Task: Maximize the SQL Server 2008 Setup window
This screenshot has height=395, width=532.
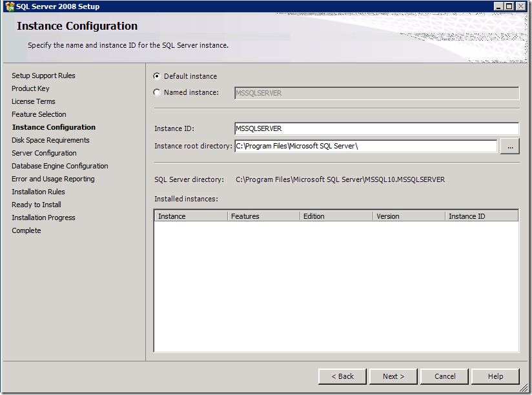Action: pyautogui.click(x=509, y=6)
